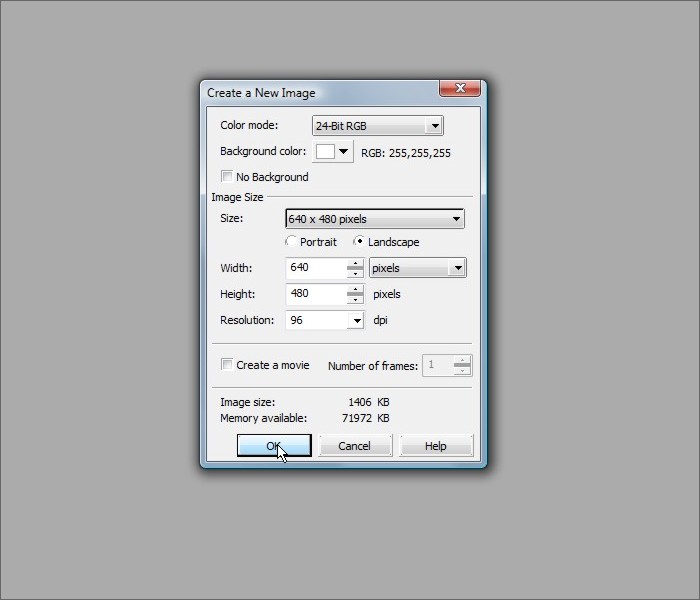Screen dimensions: 700x600
Task: Open the pixels unit dropdown
Action: pyautogui.click(x=417, y=268)
